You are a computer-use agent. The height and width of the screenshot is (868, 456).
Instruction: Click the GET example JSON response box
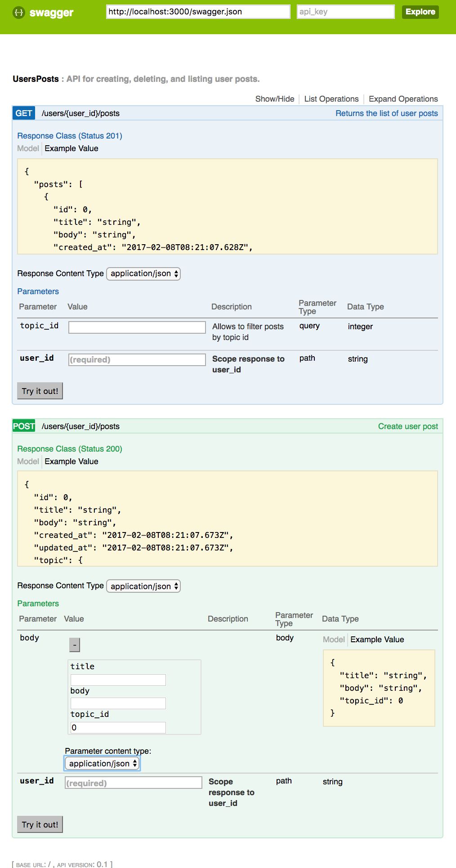pyautogui.click(x=228, y=206)
